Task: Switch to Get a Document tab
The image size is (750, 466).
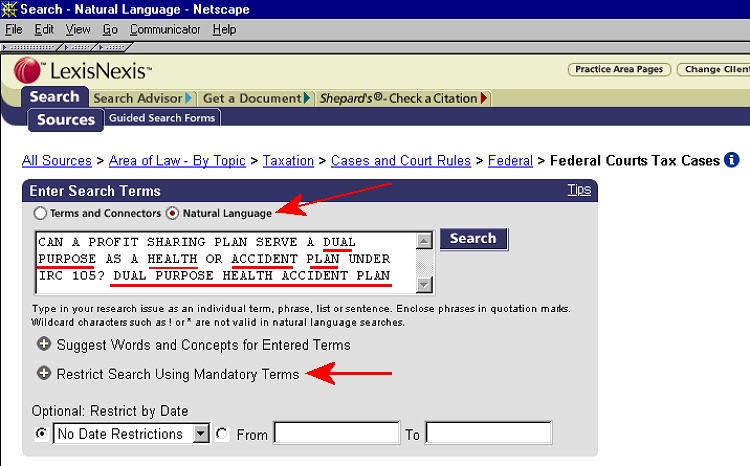Action: click(256, 98)
